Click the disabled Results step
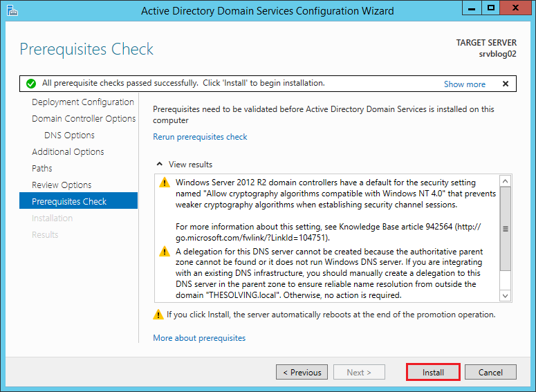 [45, 235]
